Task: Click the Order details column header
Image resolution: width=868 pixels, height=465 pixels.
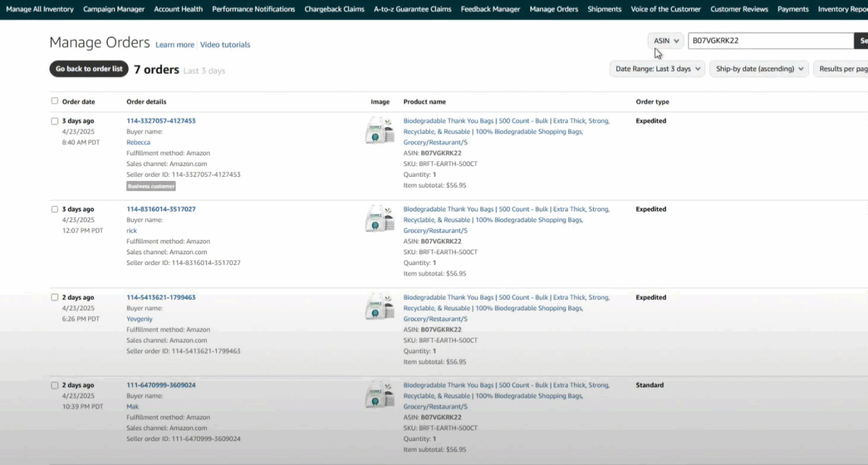Action: 146,102
